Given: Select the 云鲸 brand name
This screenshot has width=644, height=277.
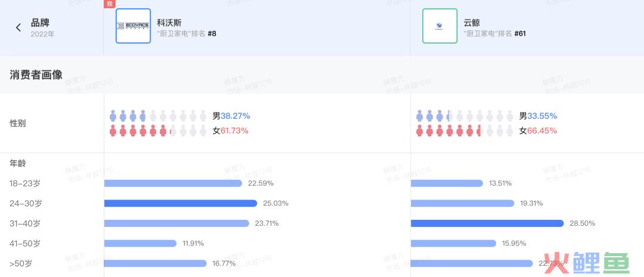Looking at the screenshot, I should tap(472, 23).
